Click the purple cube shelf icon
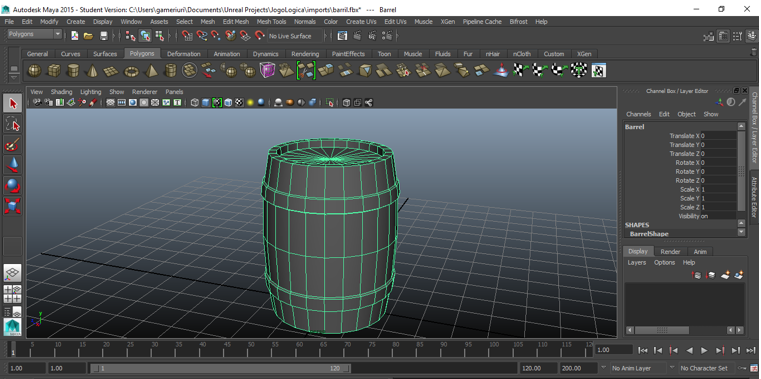 267,70
